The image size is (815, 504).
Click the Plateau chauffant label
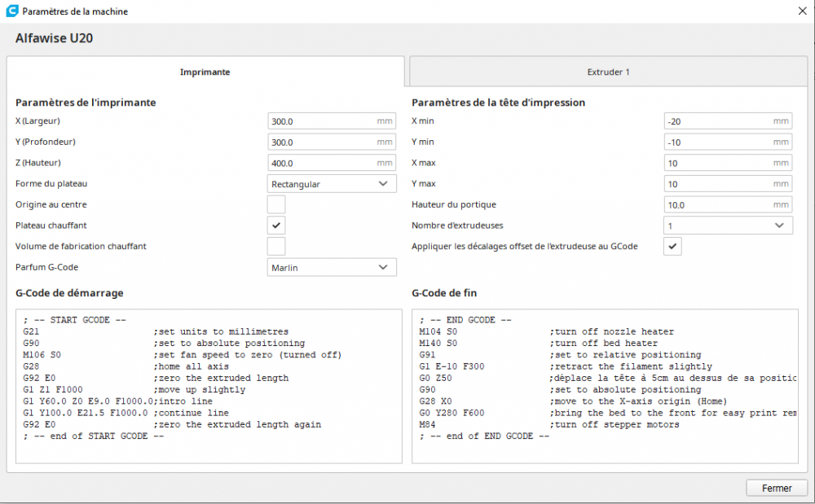[x=51, y=226]
